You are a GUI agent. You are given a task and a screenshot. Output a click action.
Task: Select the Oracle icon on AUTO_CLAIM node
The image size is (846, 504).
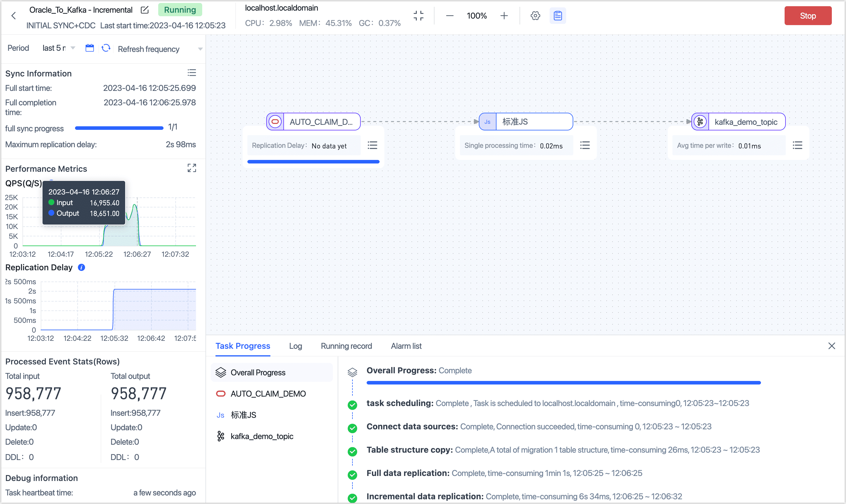(x=275, y=121)
